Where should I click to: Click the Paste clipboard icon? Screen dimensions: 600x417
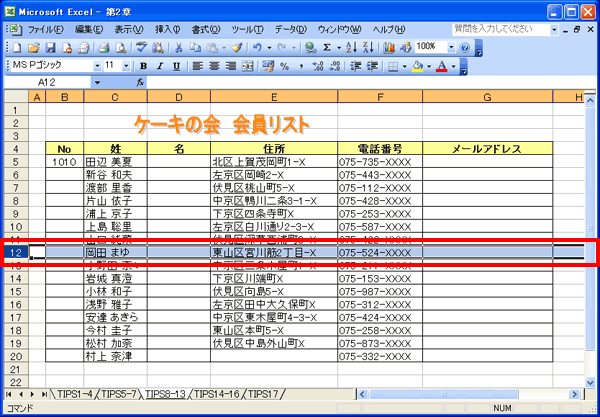click(212, 48)
